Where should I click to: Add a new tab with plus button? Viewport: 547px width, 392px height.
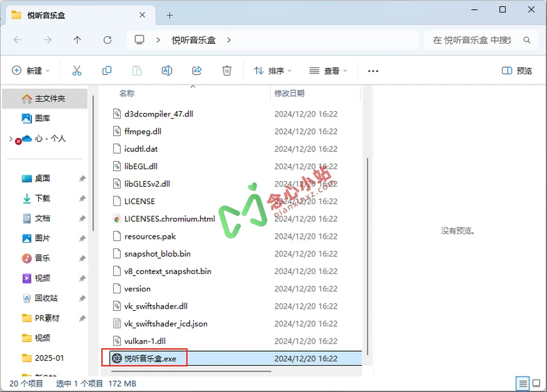[x=170, y=15]
